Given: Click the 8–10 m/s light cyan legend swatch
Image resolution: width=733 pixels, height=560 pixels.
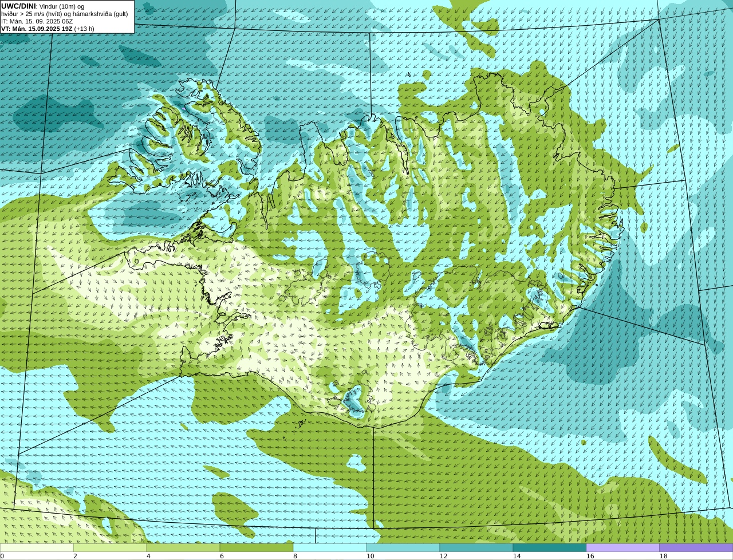Looking at the screenshot, I should (x=330, y=547).
